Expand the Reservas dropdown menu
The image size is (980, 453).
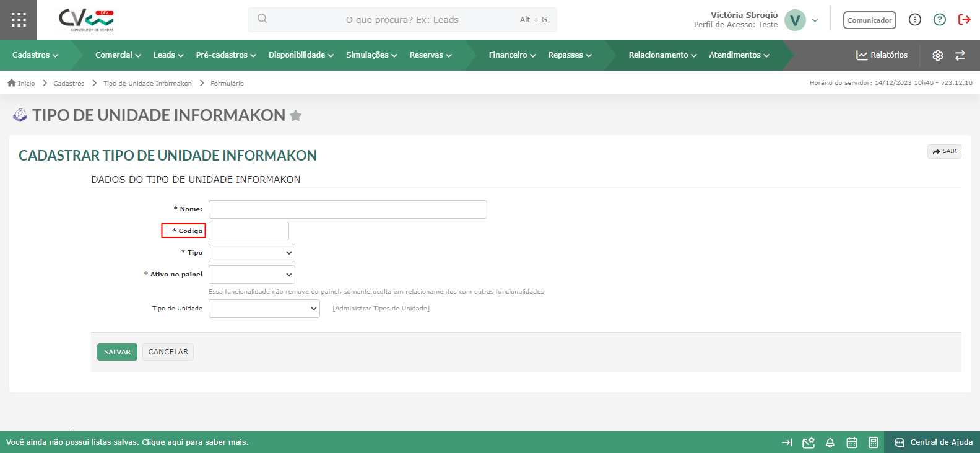point(430,55)
